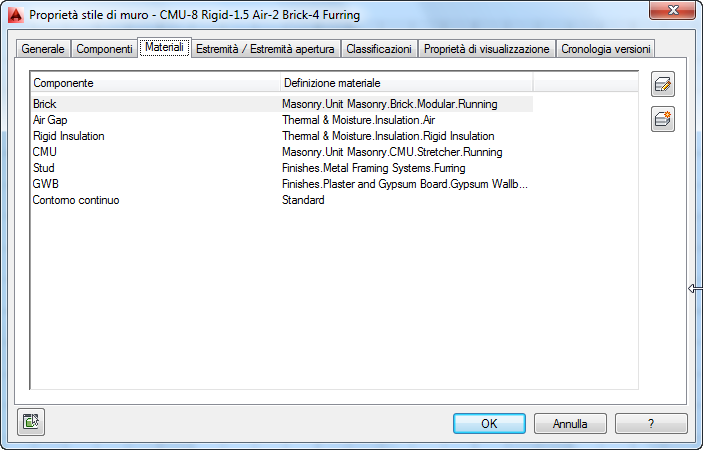This screenshot has height=450, width=703.
Task: Select the Air Gap component row
Action: click(x=50, y=120)
